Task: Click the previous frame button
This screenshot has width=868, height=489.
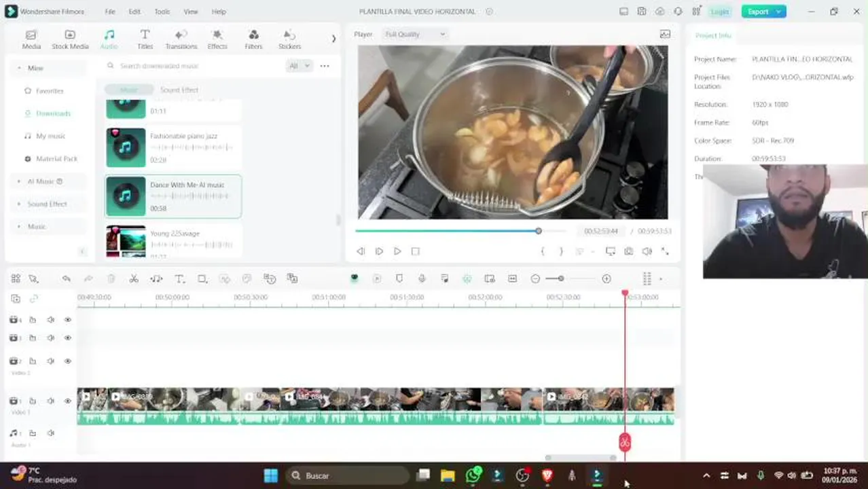Action: [x=361, y=251]
